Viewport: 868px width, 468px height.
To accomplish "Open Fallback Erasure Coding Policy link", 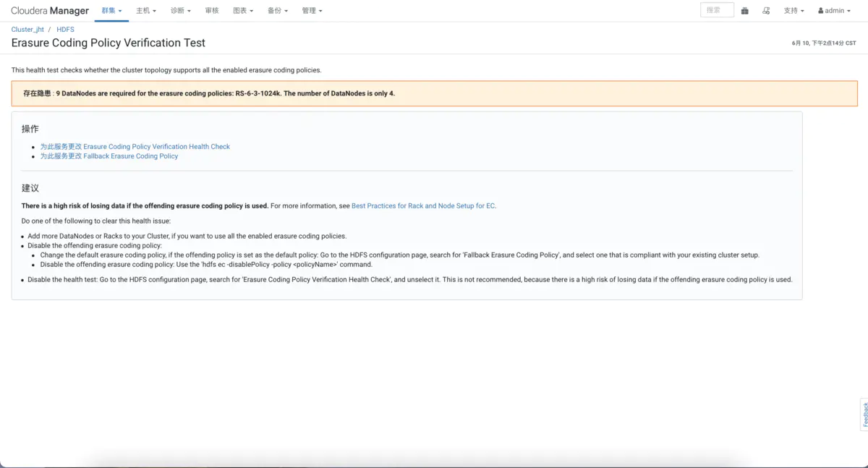I will tap(109, 156).
